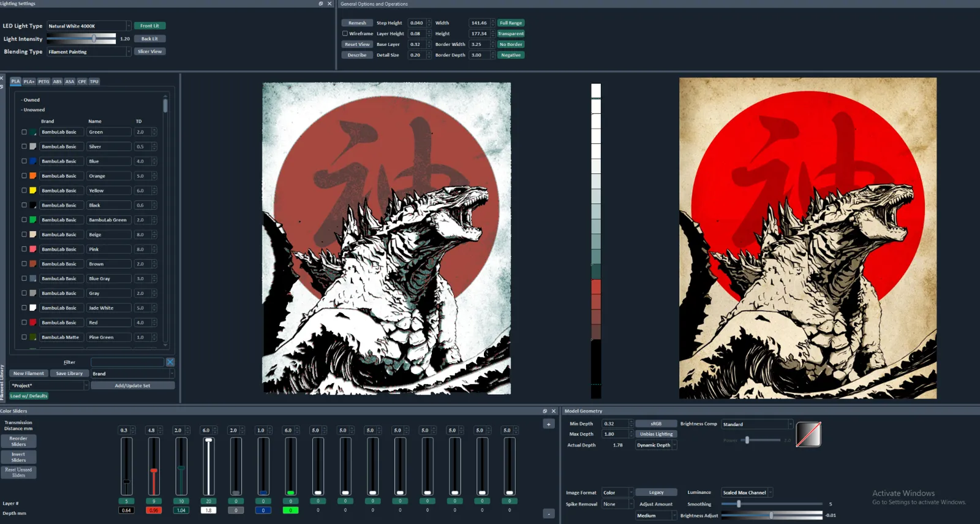Switch to the TPU filament tab
The height and width of the screenshot is (524, 980).
pyautogui.click(x=94, y=82)
